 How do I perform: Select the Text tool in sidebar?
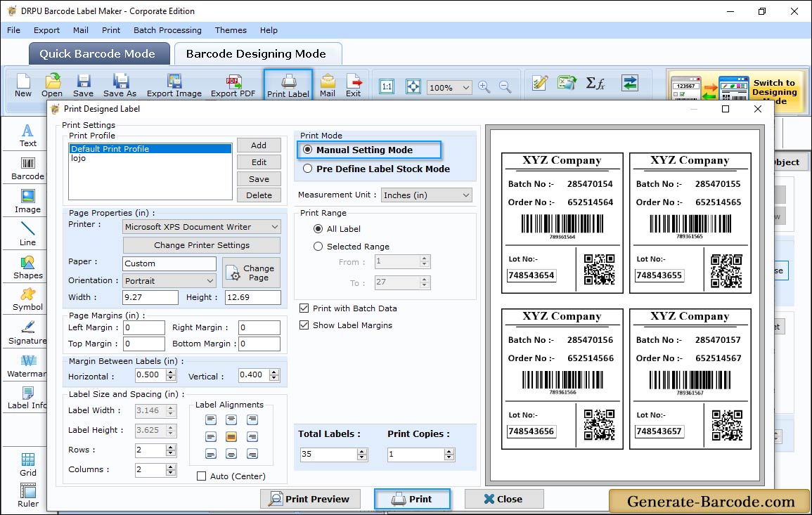(27, 136)
